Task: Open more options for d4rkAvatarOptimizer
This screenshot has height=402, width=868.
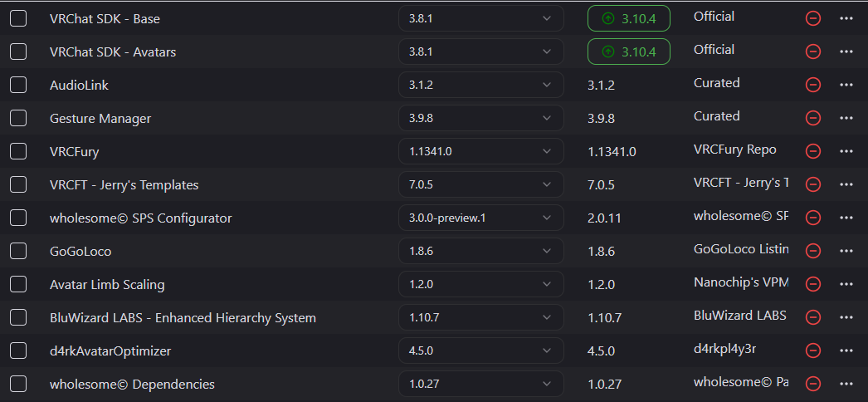Action: click(846, 351)
